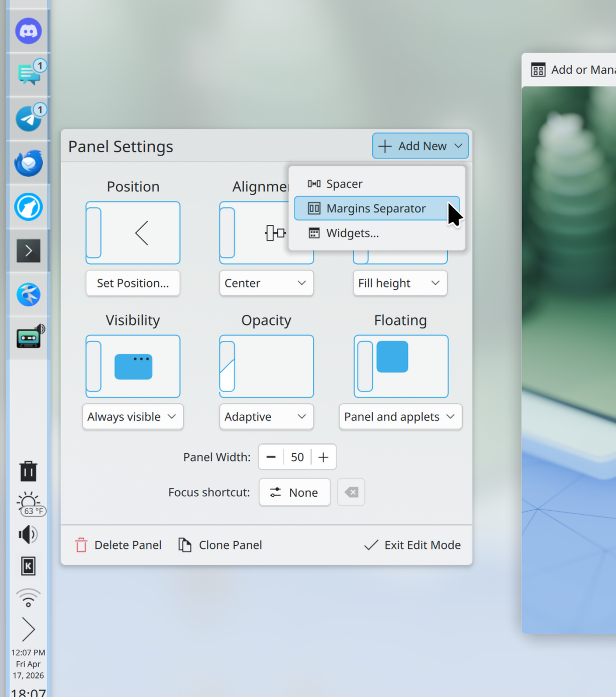Open the Panel and applets dropdown
This screenshot has width=616, height=697.
tap(400, 417)
